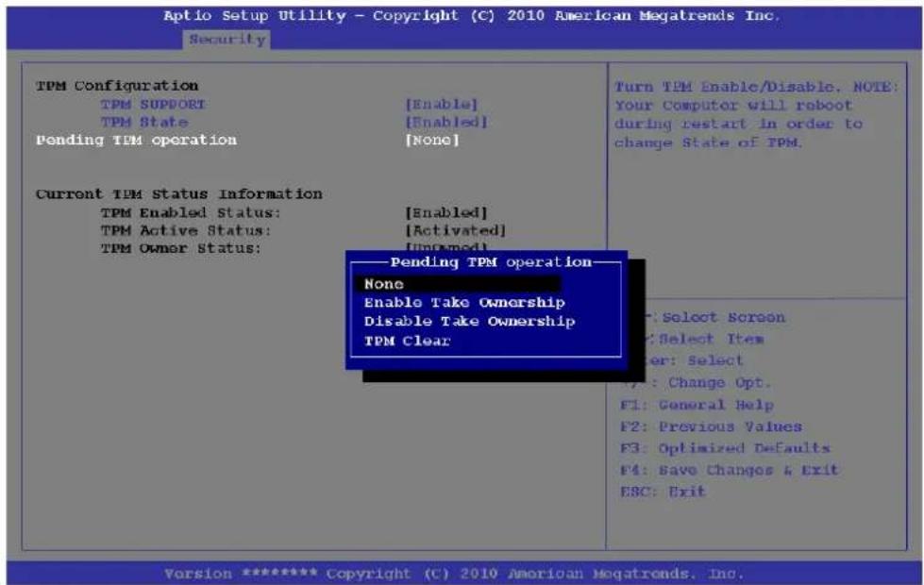
Task: Select TPM Clear option
Action: point(407,342)
